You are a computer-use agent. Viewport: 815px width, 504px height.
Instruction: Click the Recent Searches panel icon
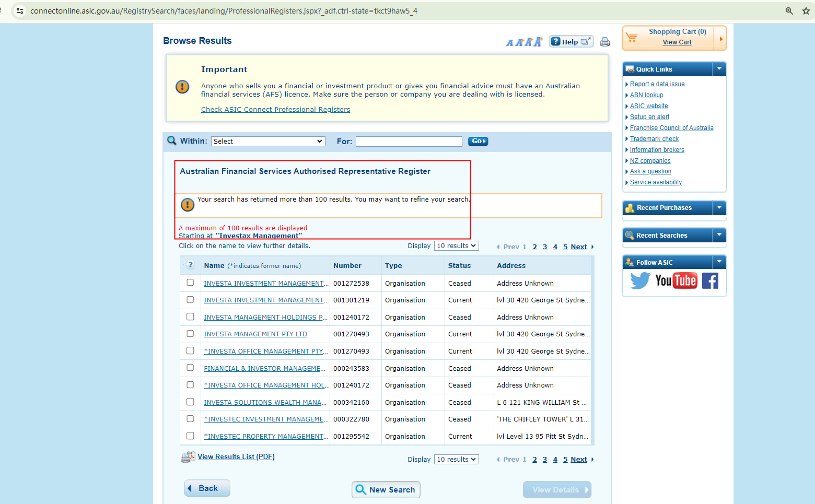point(630,235)
